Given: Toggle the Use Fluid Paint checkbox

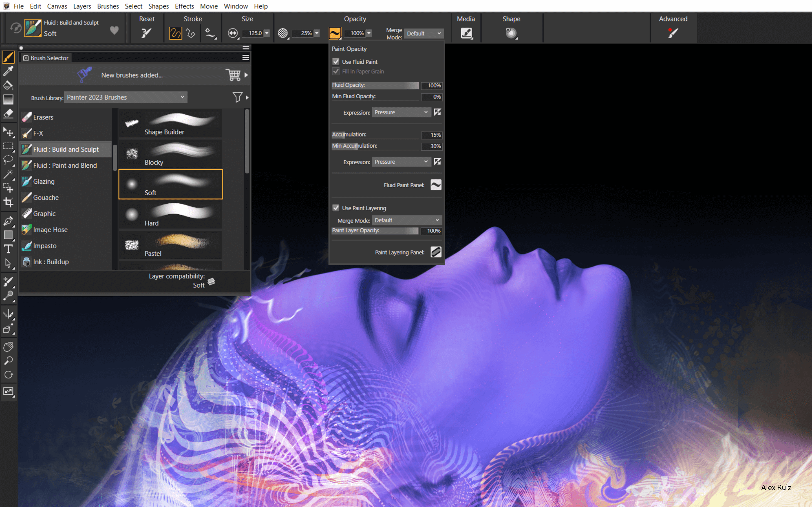Looking at the screenshot, I should [x=336, y=61].
